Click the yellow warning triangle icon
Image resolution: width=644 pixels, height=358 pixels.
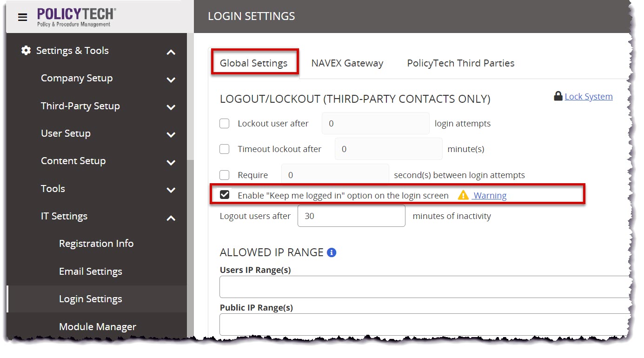463,195
